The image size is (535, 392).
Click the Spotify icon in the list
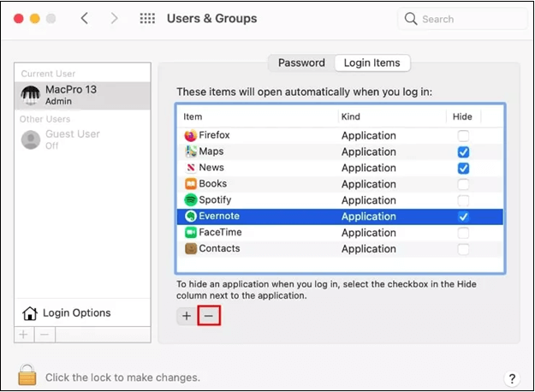coord(190,200)
